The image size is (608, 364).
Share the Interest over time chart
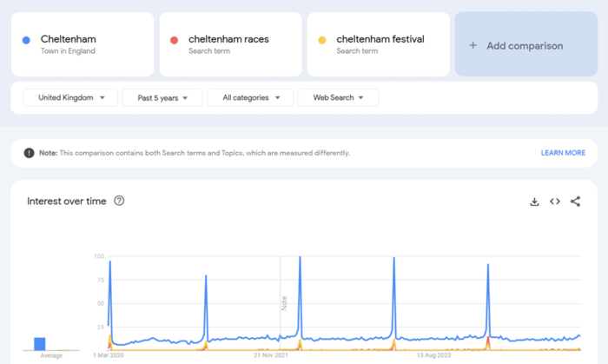(x=575, y=202)
